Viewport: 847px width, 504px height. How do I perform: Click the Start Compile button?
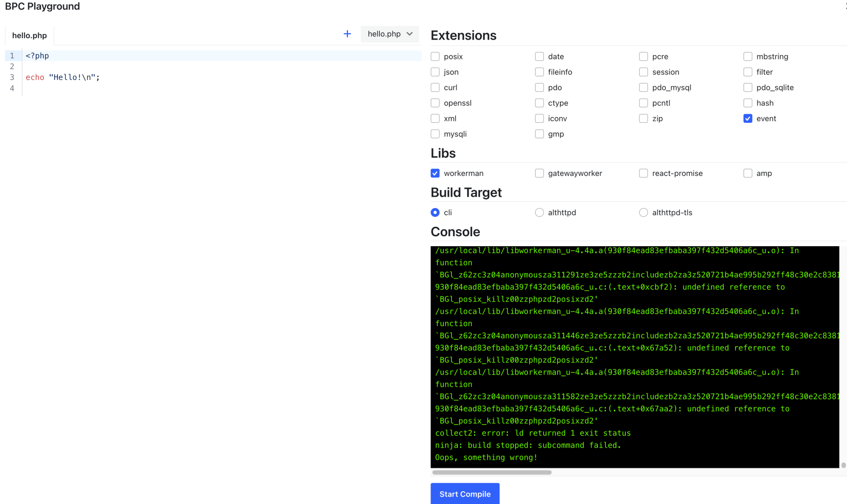465,494
